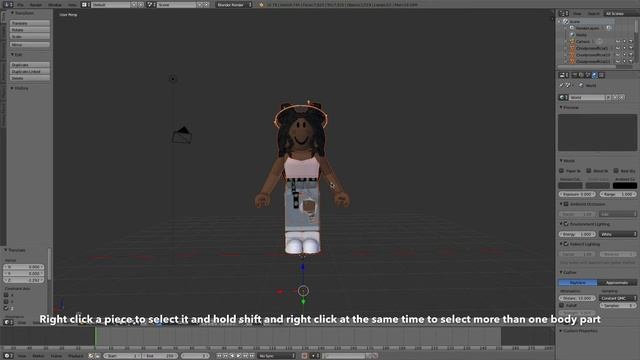Screen dimensions: 640x360
Task: Click the RenderLayers icon in outliner
Action: point(572,28)
